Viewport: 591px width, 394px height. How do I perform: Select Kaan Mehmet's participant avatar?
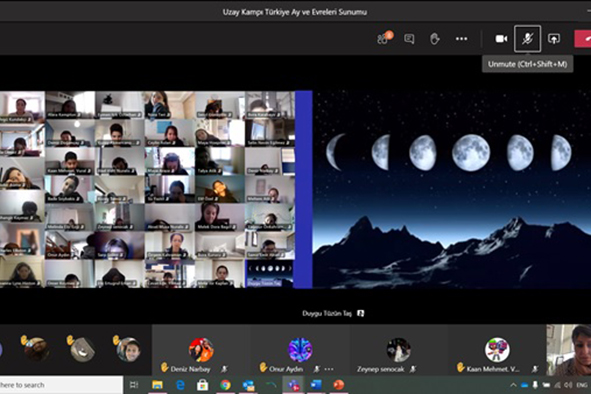point(497,350)
